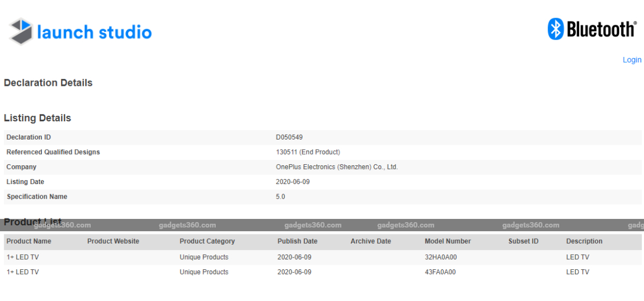644x301 pixels.
Task: Click the Model Number column header
Action: click(x=448, y=241)
